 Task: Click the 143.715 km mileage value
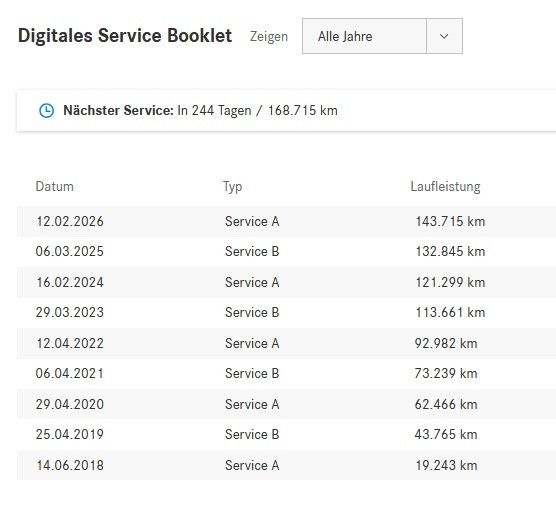(450, 221)
